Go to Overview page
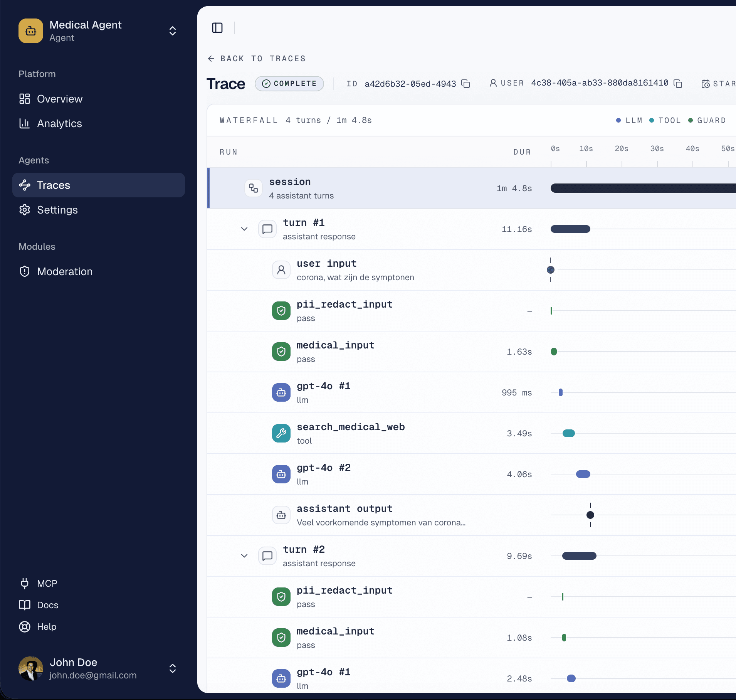Screen dimensions: 736x700 [x=99, y=99]
